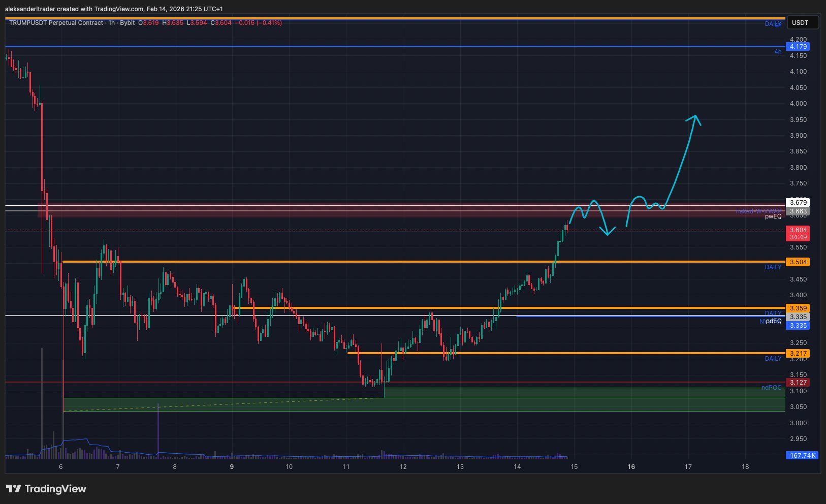Click the red 3.604 current price label
826x504 pixels.
798,230
